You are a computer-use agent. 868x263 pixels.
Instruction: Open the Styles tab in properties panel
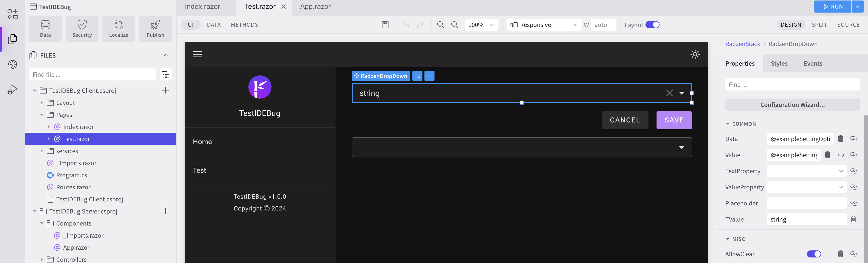(779, 63)
